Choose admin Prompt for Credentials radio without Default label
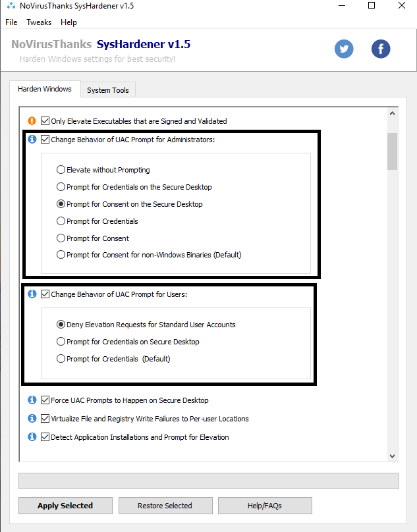 (61, 221)
